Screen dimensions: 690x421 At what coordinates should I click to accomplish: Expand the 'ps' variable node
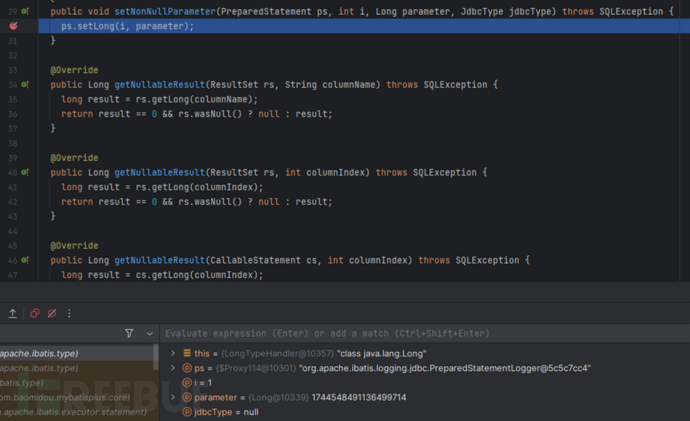point(173,368)
